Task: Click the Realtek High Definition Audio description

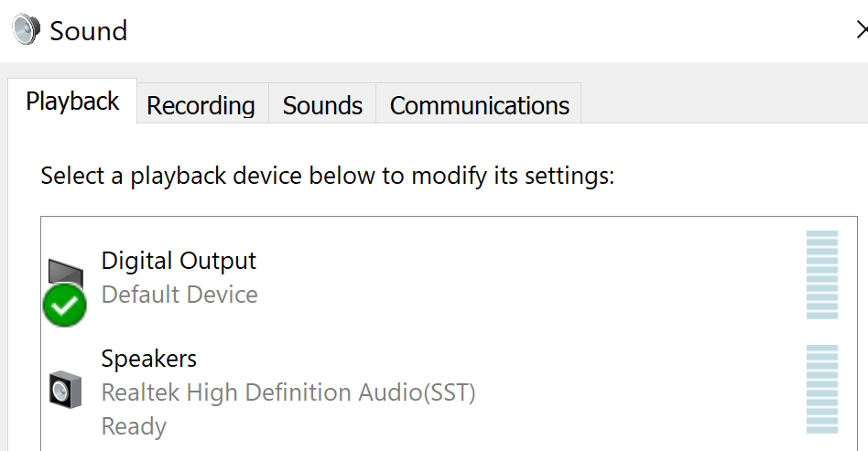Action: 288,392
